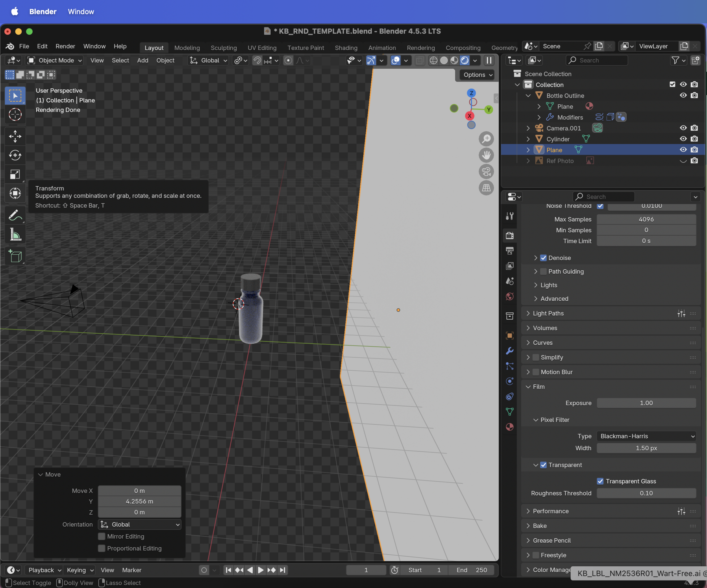Activate the 3D Cursor tool
The height and width of the screenshot is (588, 707).
15,115
